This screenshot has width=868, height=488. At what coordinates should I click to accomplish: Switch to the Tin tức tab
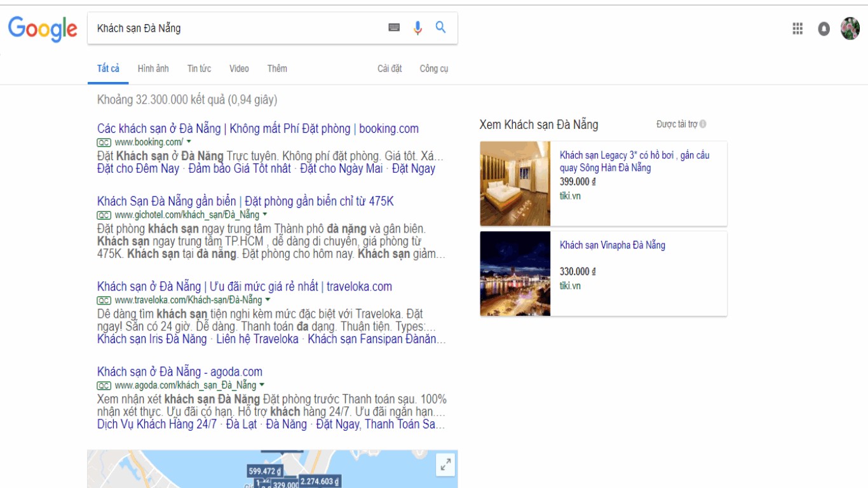point(199,69)
